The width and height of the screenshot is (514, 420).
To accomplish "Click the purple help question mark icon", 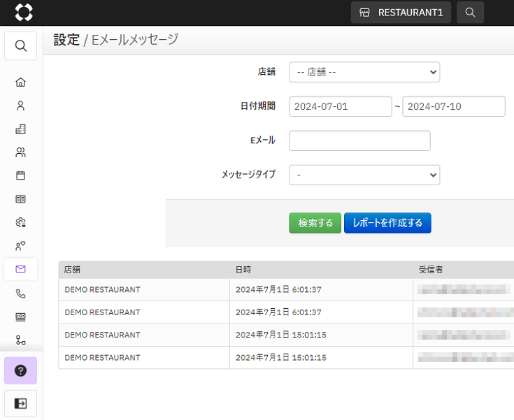I will (x=20, y=370).
